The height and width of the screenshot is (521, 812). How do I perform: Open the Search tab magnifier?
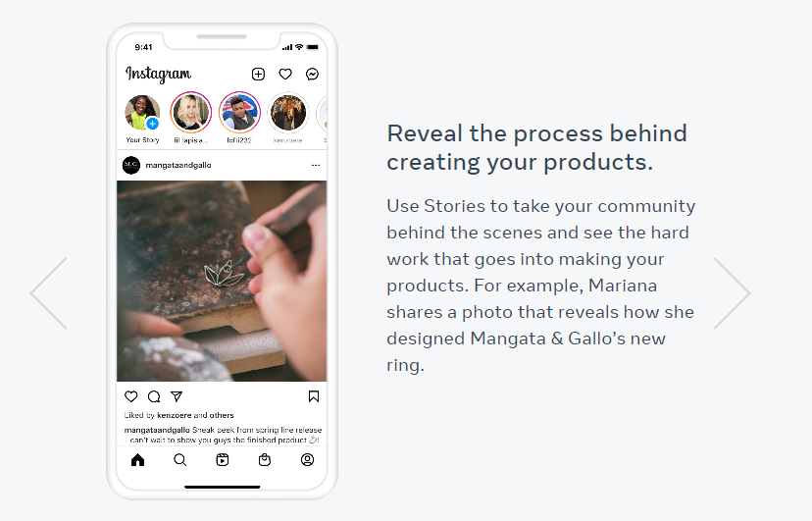[x=179, y=459]
